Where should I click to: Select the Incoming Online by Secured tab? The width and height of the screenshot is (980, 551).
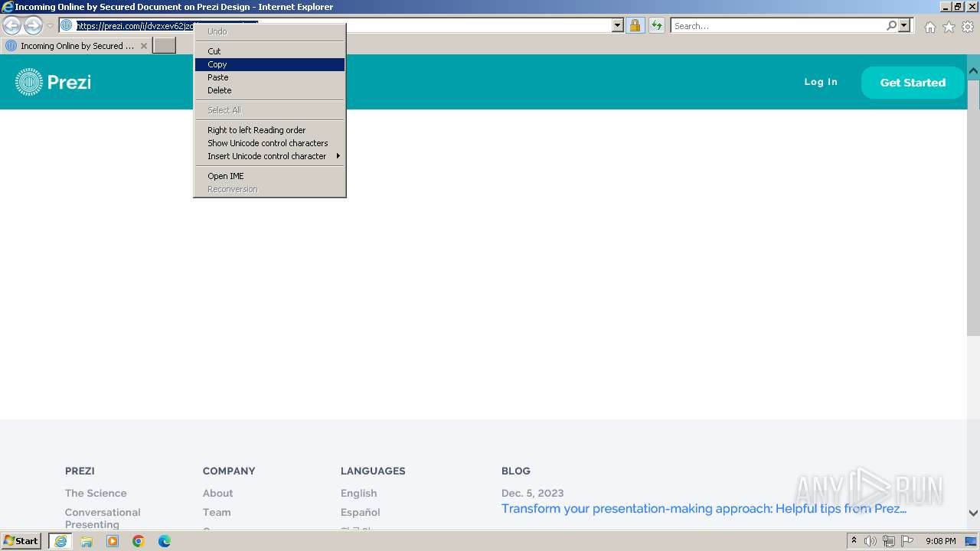(76, 46)
